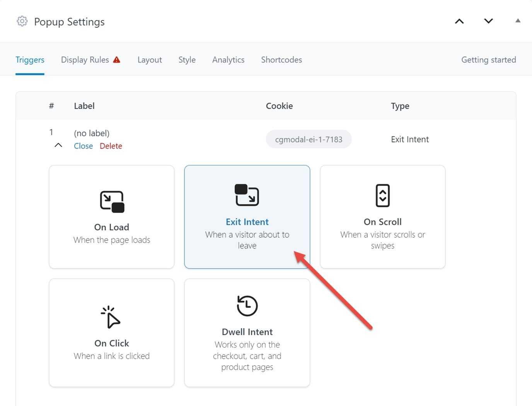The height and width of the screenshot is (406, 532).
Task: Click the Type column header
Action: point(400,106)
